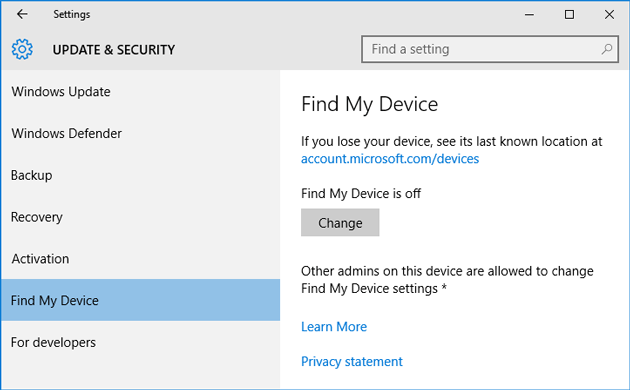Maximize the Settings window

tap(569, 15)
